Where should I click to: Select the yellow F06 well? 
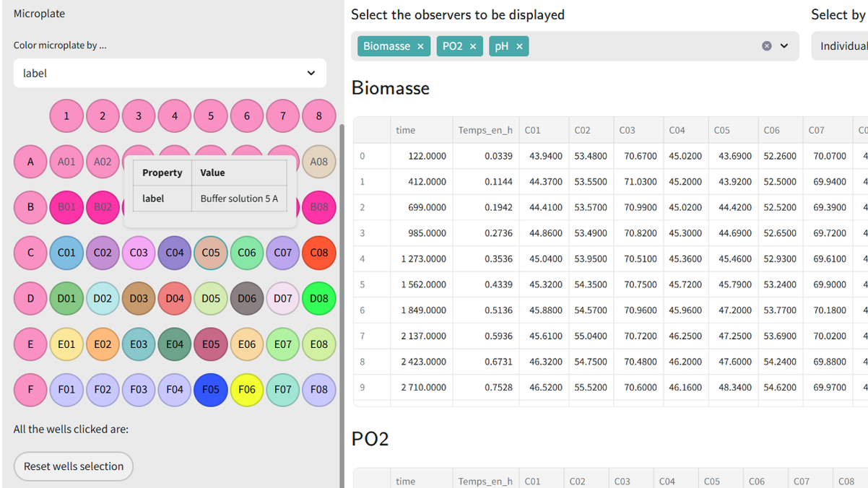tap(247, 390)
